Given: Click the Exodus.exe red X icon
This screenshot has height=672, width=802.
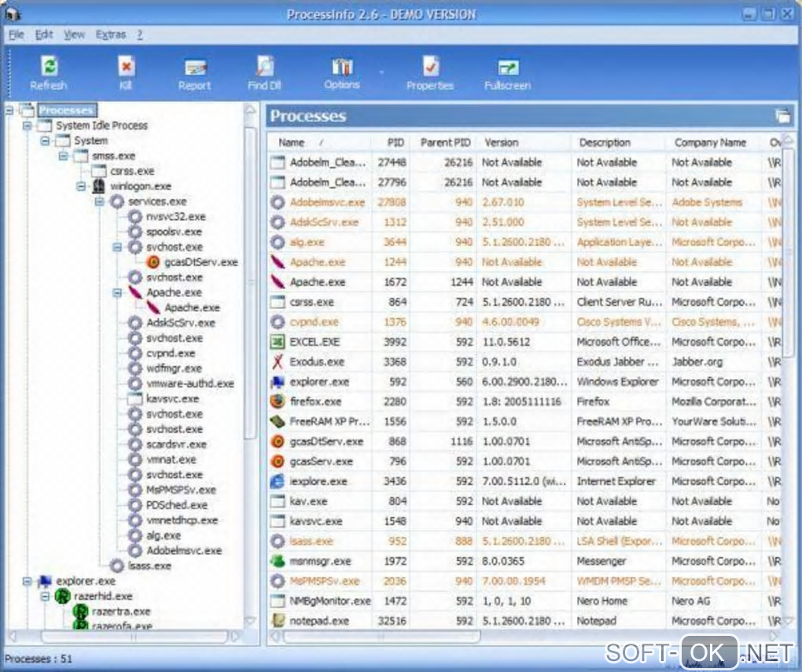Looking at the screenshot, I should (278, 362).
